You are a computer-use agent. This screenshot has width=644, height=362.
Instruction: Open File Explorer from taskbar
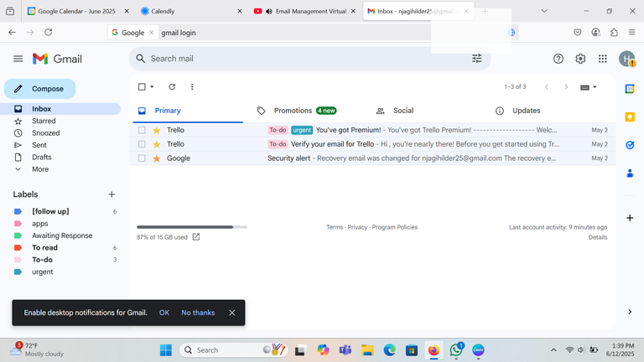click(x=367, y=350)
